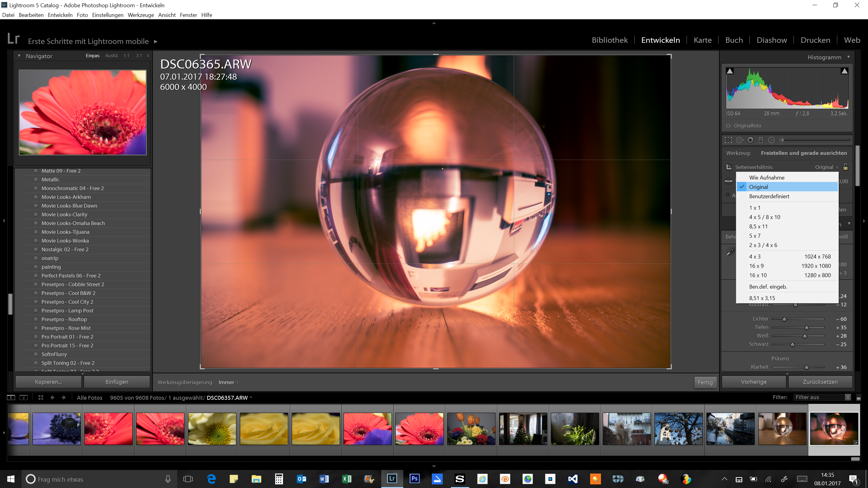Click the Fertig button
Viewport: 868px width, 488px height.
coord(705,382)
